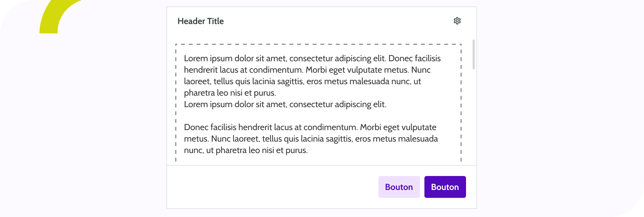Open settings via the gear icon
The image size is (644, 217).
click(x=457, y=21)
